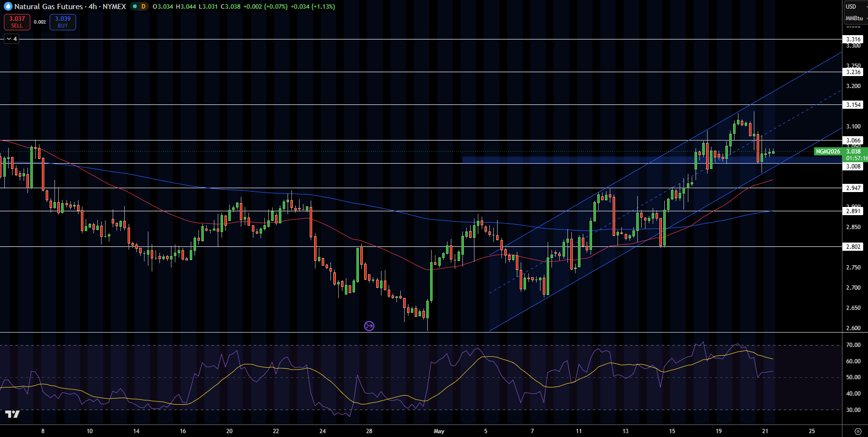Open the USD currency dropdown

coord(855,7)
